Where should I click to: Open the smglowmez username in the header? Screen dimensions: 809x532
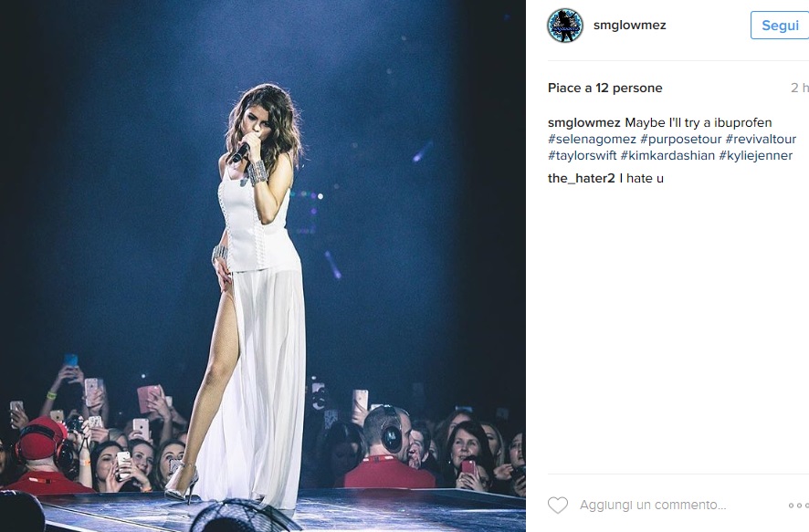pyautogui.click(x=629, y=26)
